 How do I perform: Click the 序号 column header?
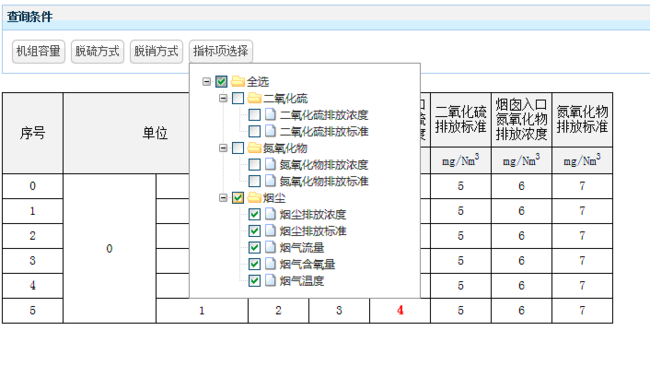point(33,133)
